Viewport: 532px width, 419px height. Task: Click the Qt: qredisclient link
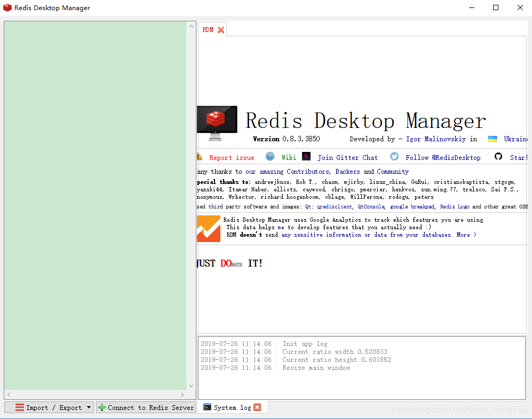click(328, 206)
